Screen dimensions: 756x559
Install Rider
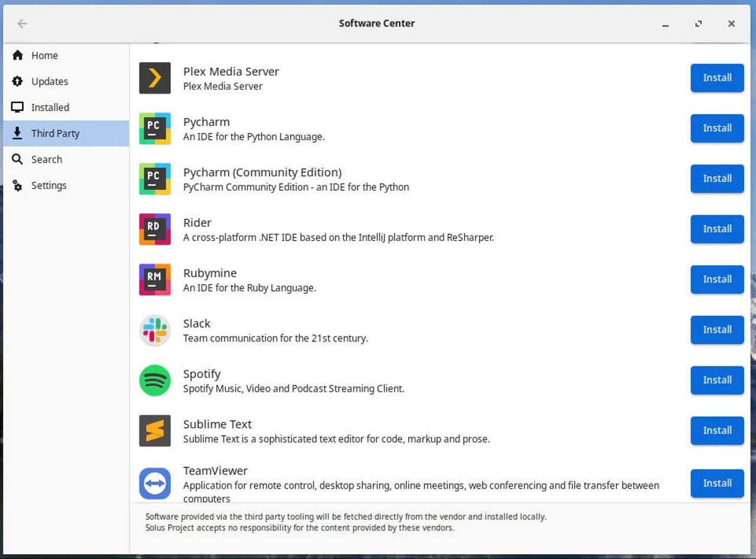[x=717, y=229]
